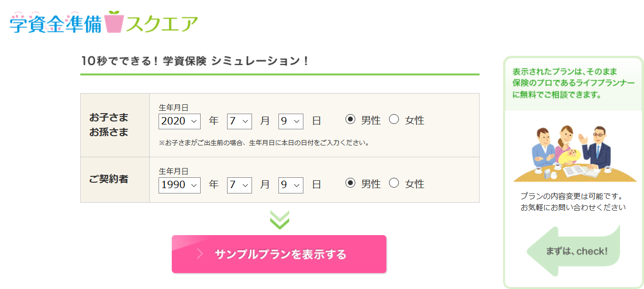Click the green double chevron down arrow
The height and width of the screenshot is (289, 644).
[279, 219]
